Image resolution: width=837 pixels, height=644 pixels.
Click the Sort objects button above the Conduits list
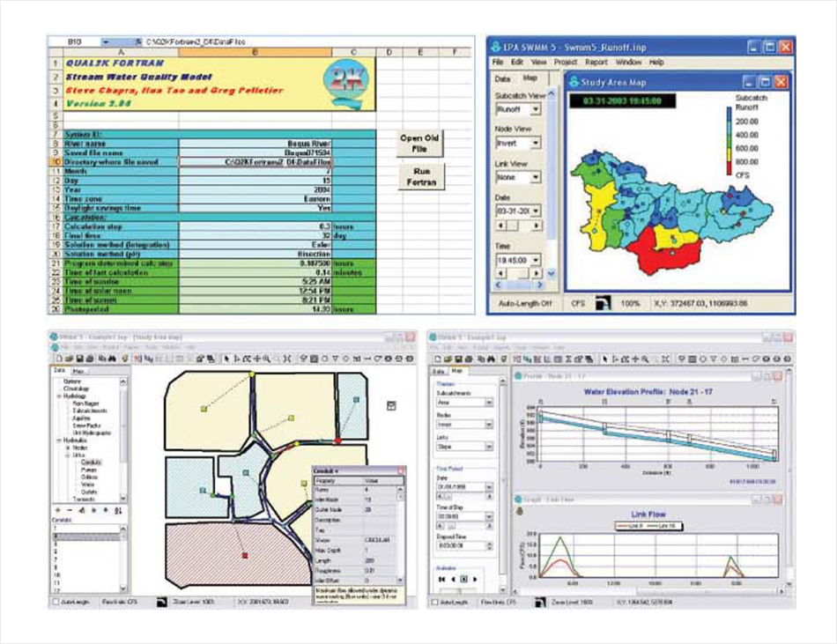click(118, 511)
